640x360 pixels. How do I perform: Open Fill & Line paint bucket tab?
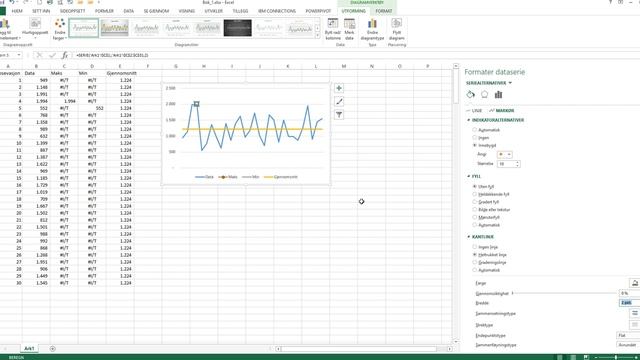(471, 95)
